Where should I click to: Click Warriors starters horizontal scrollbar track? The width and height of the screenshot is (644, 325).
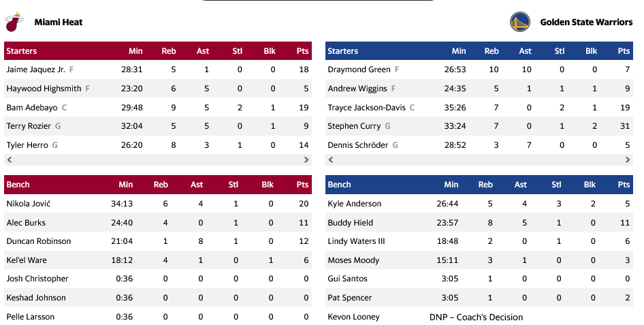479,159
